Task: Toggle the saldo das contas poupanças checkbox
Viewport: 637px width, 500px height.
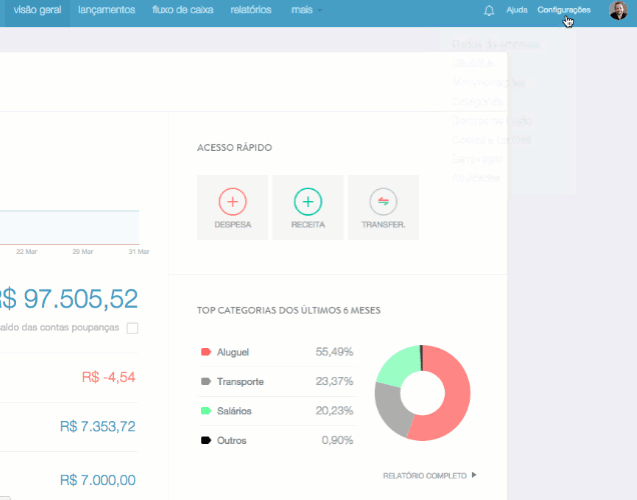Action: pyautogui.click(x=132, y=328)
